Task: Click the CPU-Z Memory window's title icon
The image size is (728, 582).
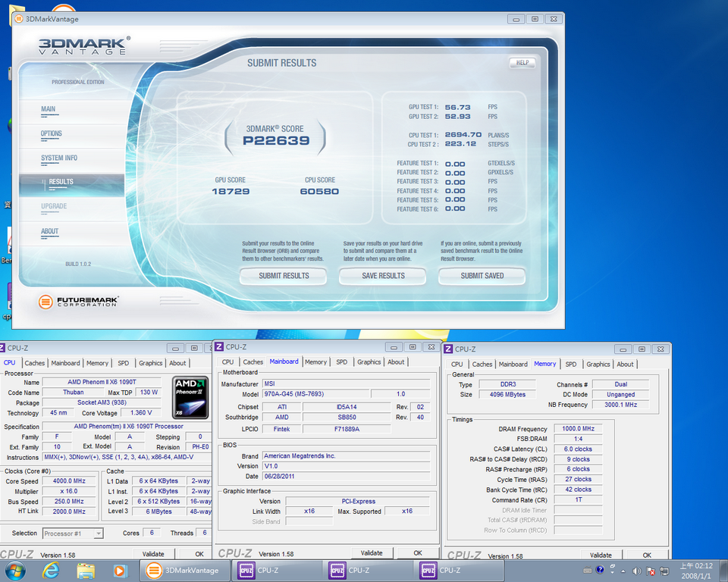Action: click(448, 349)
